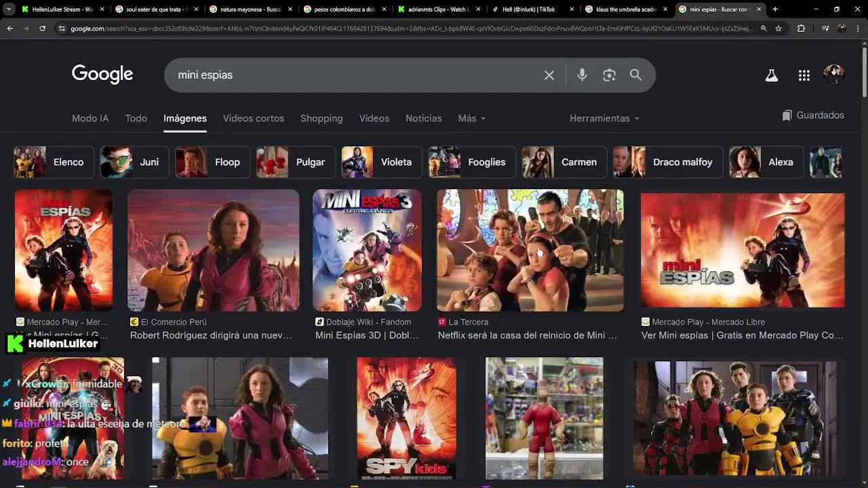Open the media control icon in toolbar

tap(825, 28)
